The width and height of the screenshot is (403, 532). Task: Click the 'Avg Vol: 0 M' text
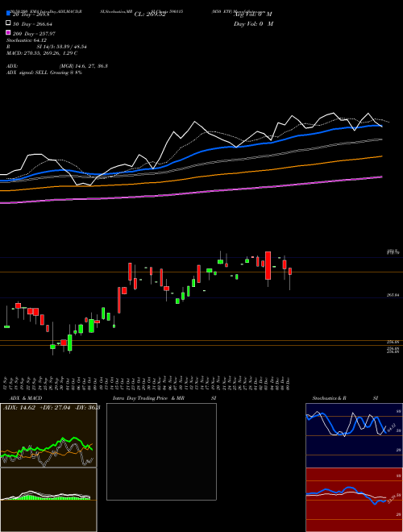tap(253, 15)
